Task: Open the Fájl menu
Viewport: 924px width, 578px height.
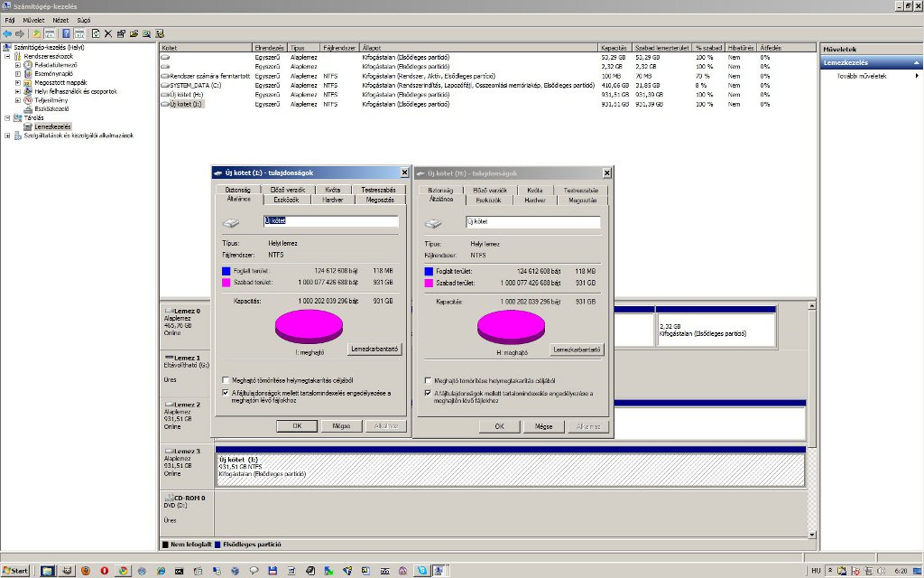Action: [x=9, y=20]
